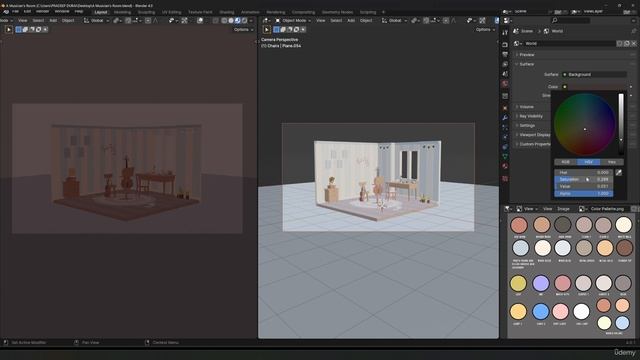640x360 pixels.
Task: Click the Saturation slider field
Action: click(583, 180)
